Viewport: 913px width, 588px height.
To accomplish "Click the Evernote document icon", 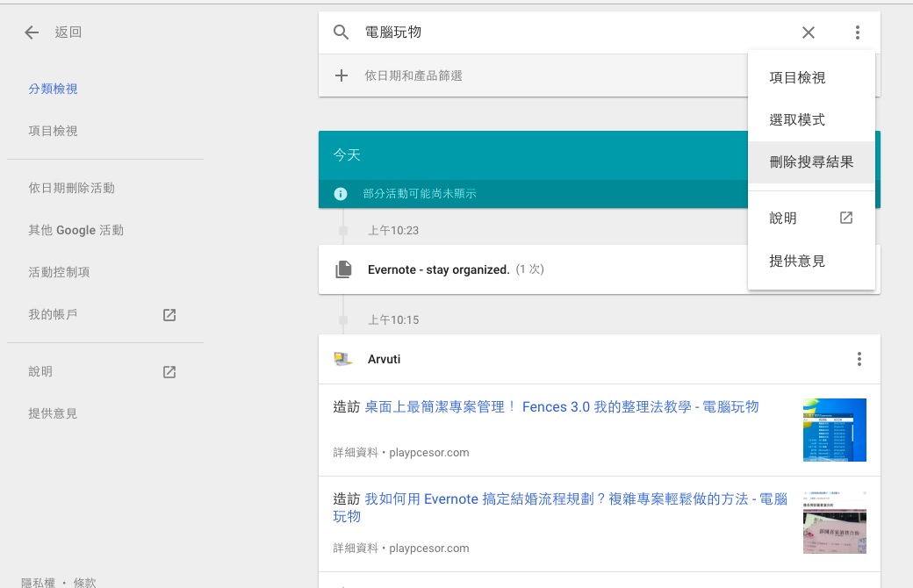I will (x=343, y=269).
